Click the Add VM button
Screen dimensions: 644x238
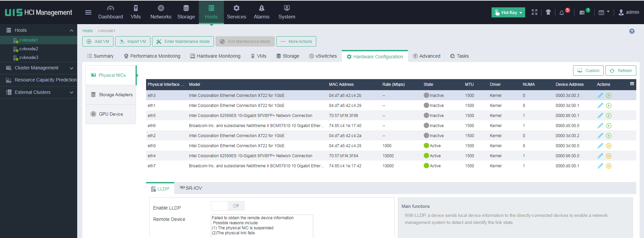98,42
